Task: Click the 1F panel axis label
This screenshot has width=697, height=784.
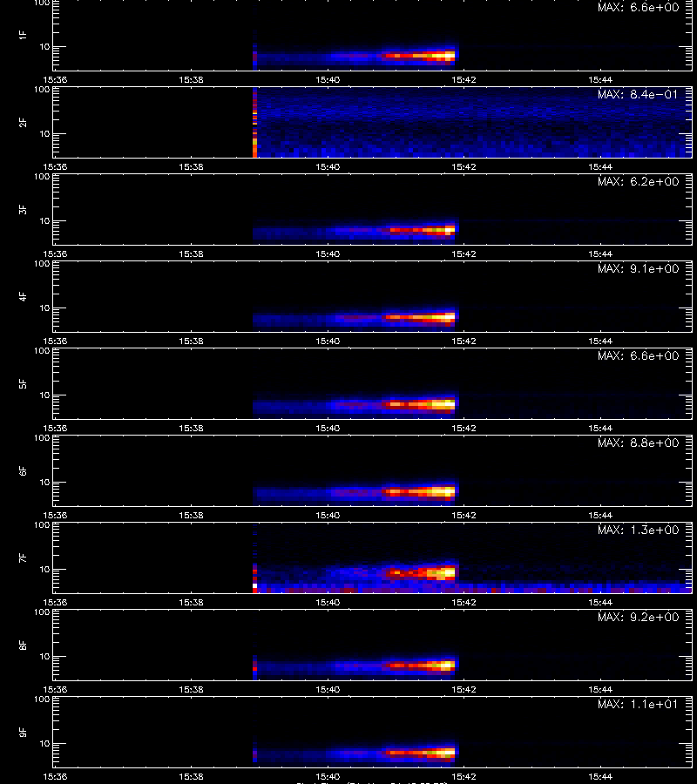Action: (x=23, y=35)
